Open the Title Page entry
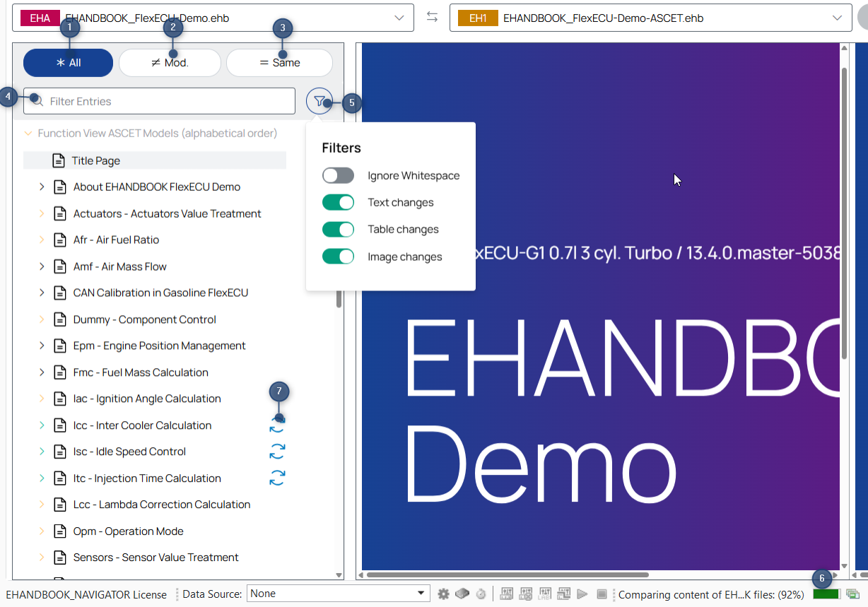This screenshot has width=868, height=607. pos(96,160)
